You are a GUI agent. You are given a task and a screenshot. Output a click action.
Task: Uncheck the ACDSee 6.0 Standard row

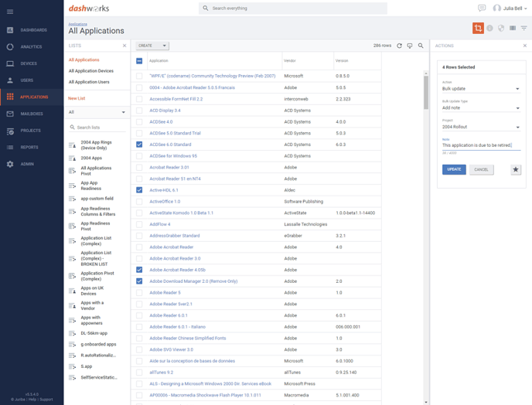[139, 145]
